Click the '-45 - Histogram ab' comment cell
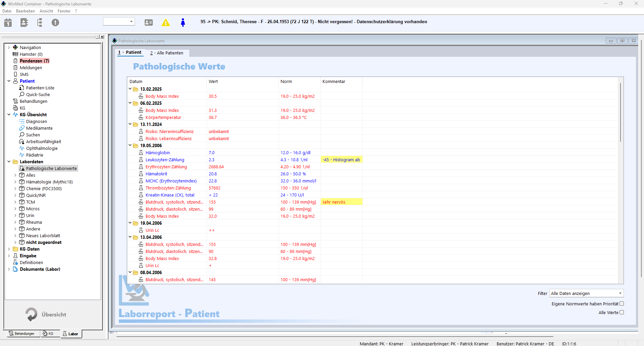 click(341, 160)
